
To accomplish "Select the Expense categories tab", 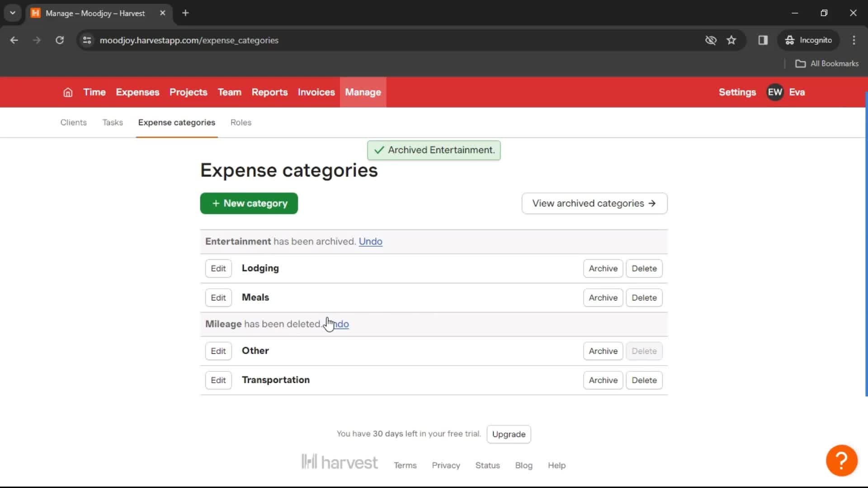I will click(x=176, y=122).
